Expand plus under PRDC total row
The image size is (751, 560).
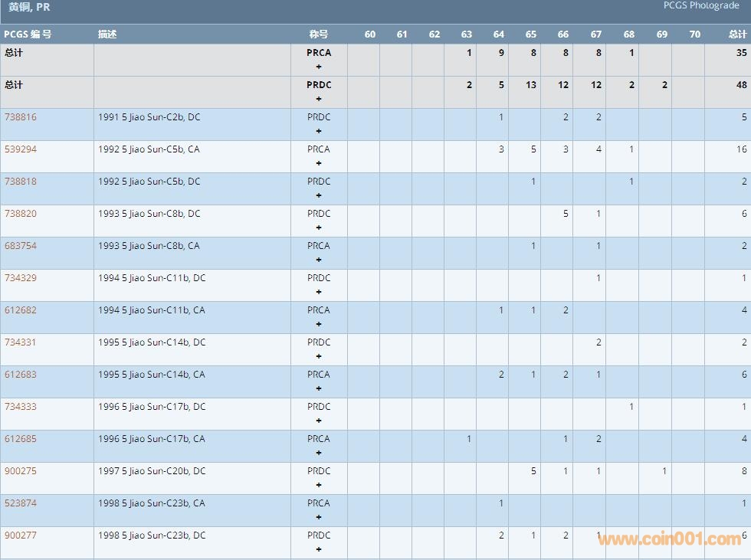point(319,99)
